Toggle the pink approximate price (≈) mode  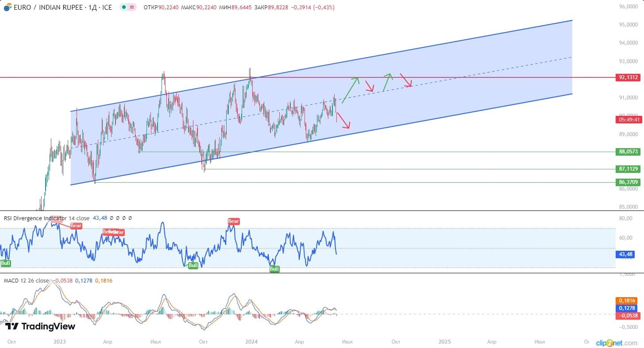pos(131,8)
